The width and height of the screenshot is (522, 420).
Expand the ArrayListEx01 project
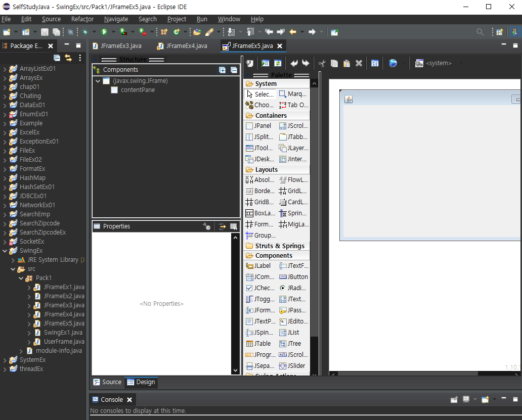(5, 69)
